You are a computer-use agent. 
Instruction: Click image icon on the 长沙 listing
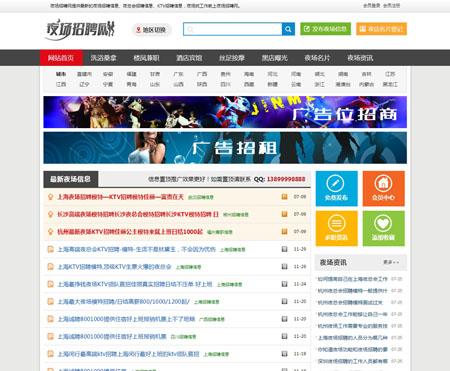point(284,214)
